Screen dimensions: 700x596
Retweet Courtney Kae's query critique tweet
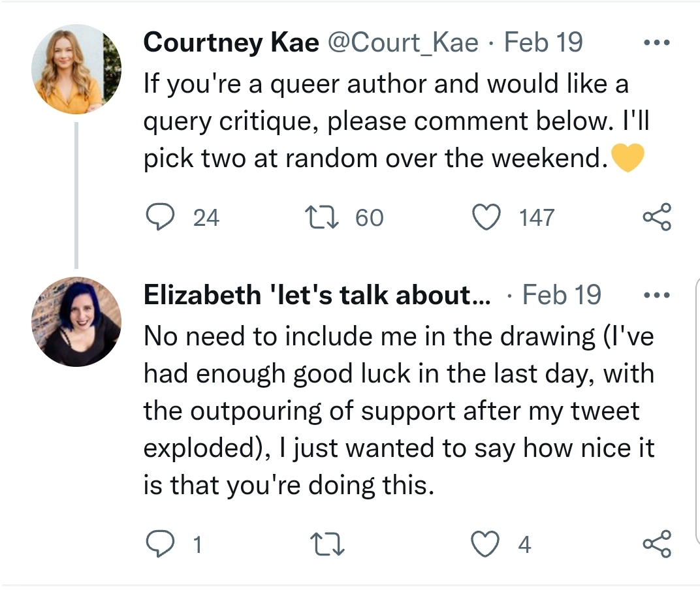click(x=321, y=217)
